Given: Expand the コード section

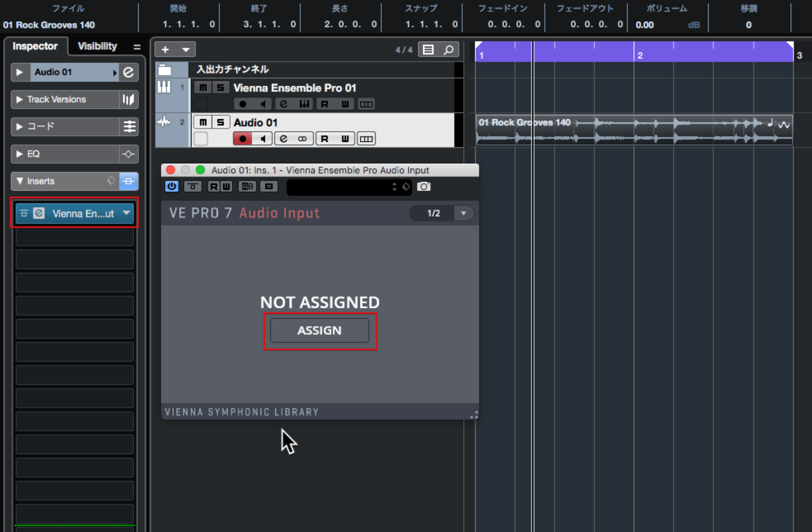Looking at the screenshot, I should pos(20,127).
